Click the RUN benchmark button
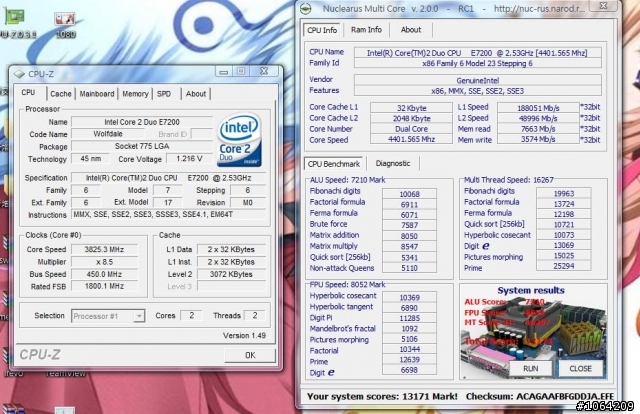The width and height of the screenshot is (640, 414). (530, 368)
